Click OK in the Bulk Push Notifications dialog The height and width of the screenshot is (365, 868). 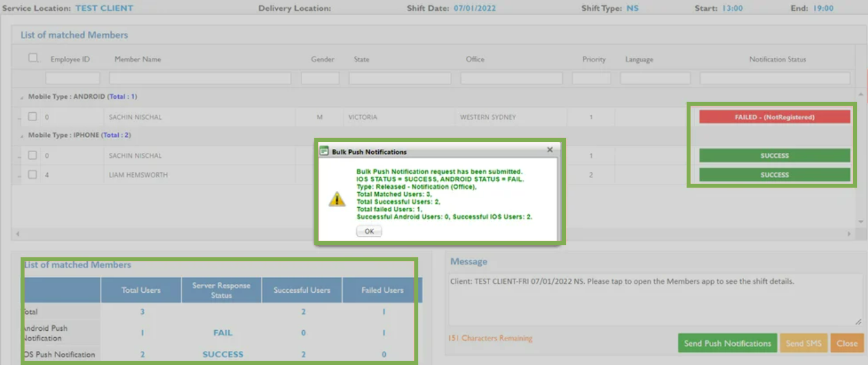point(368,232)
